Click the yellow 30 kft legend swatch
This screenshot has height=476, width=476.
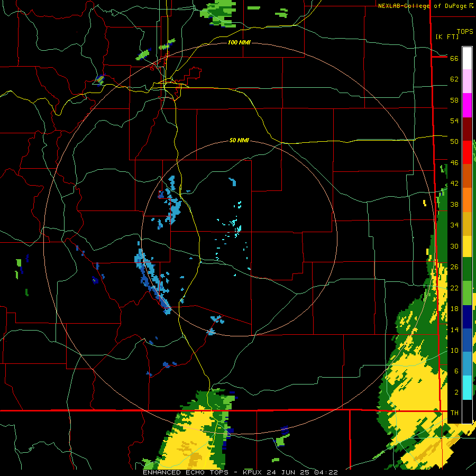(x=467, y=246)
